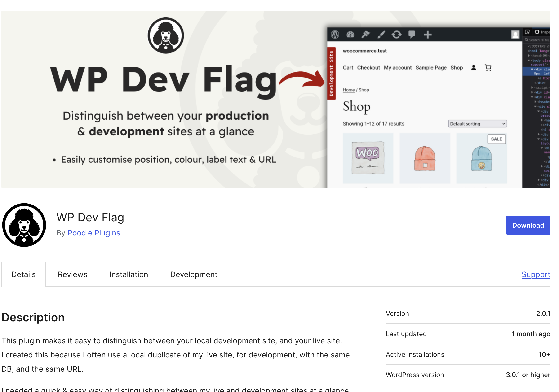Open the Default sorting dropdown
This screenshot has width=559, height=392.
click(477, 124)
